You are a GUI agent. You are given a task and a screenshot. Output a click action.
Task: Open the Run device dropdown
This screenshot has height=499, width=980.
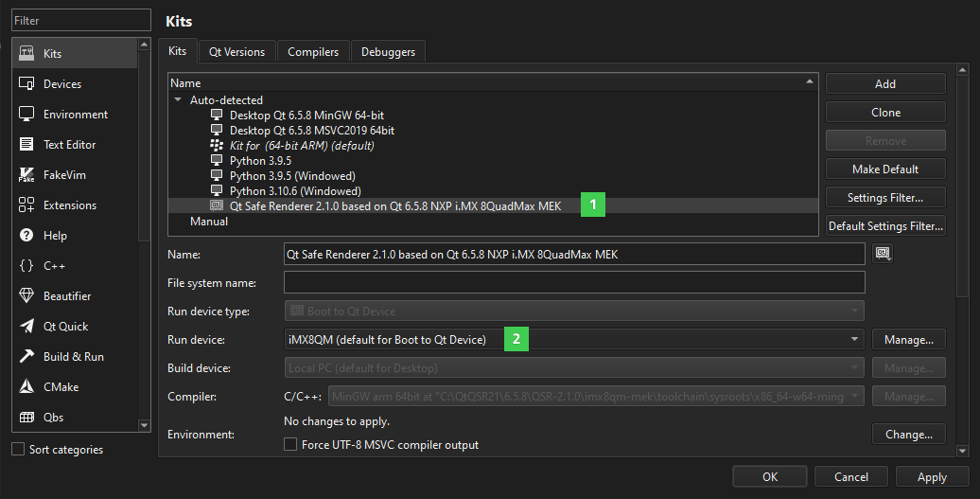tap(573, 339)
